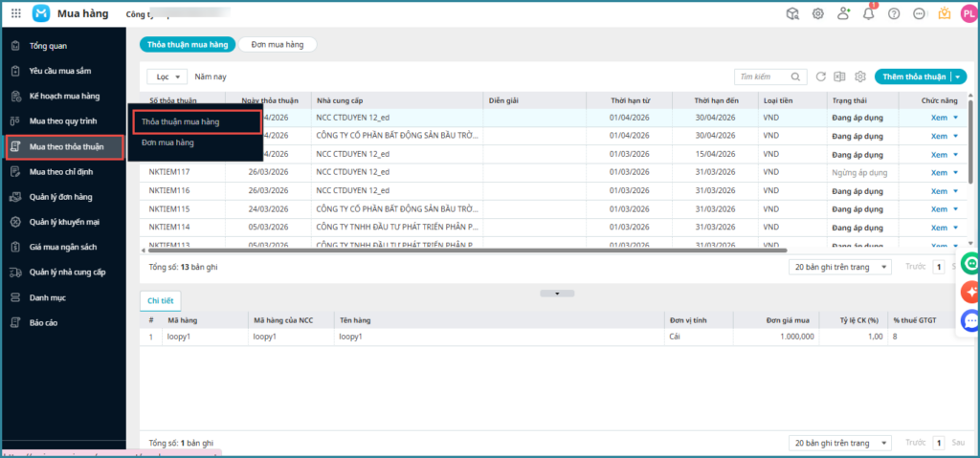Click the Thêm thỏa thuận button
Screen dimensions: 980x458
coord(913,76)
